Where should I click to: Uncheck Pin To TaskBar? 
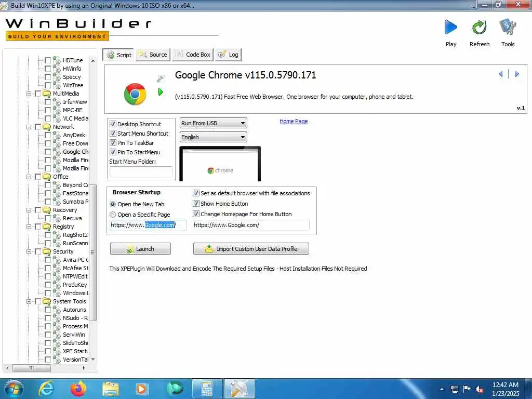point(113,143)
